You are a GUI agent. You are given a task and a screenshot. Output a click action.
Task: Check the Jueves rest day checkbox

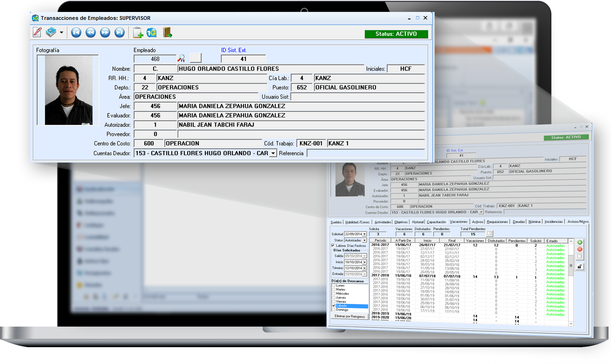point(334,298)
